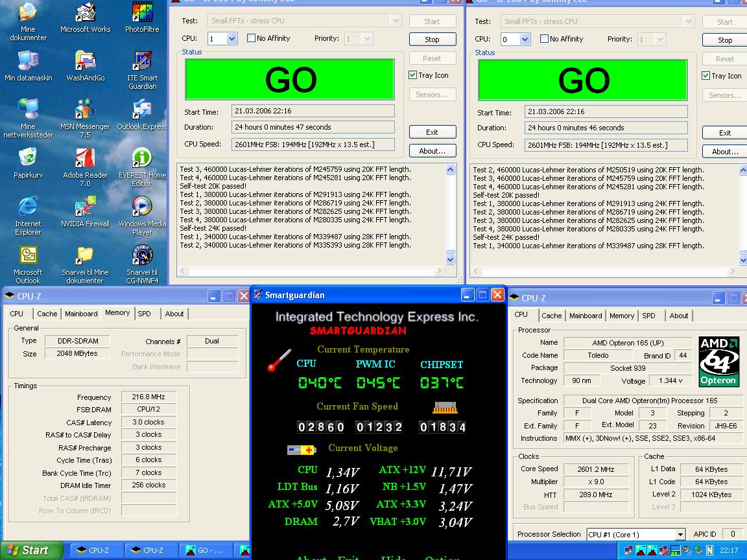This screenshot has width=747, height=560.
Task: Switch to Memory tab in right CPU-Z
Action: tap(622, 316)
